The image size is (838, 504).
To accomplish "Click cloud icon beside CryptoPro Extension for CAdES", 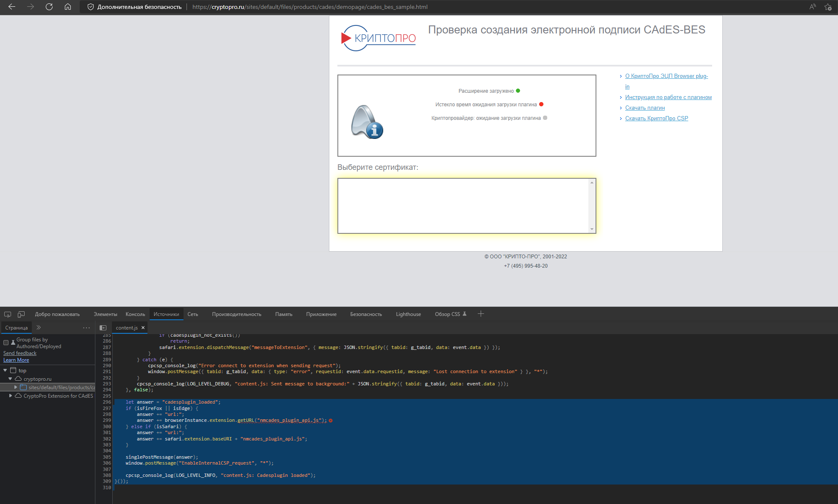I will pos(18,396).
